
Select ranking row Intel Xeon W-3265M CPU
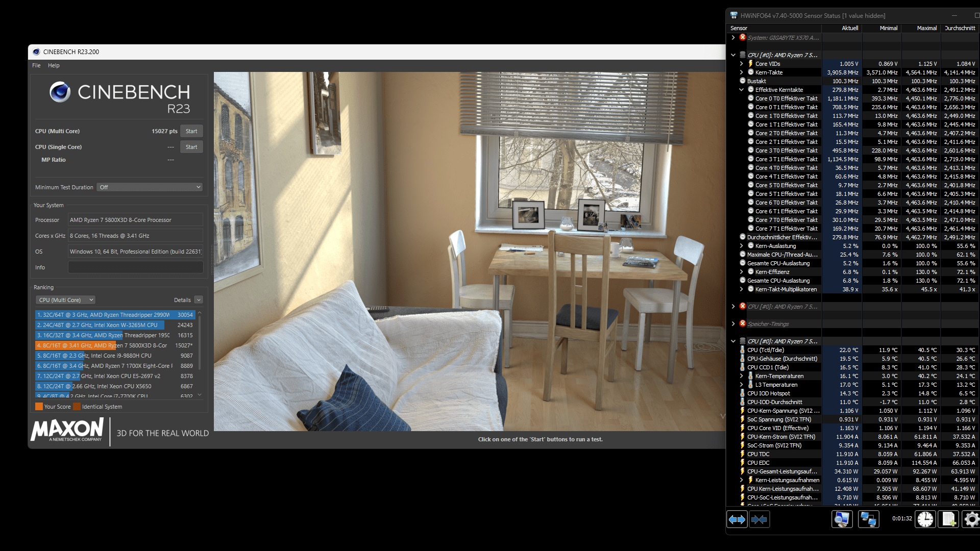coord(115,325)
